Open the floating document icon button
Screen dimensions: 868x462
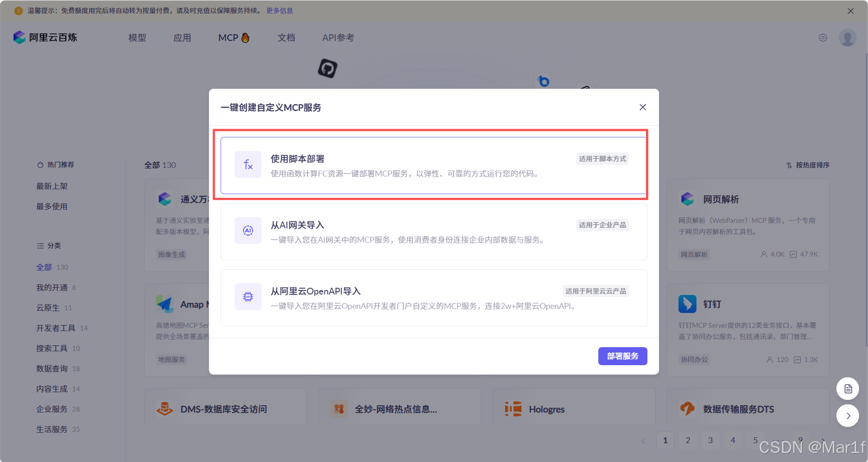tap(848, 389)
